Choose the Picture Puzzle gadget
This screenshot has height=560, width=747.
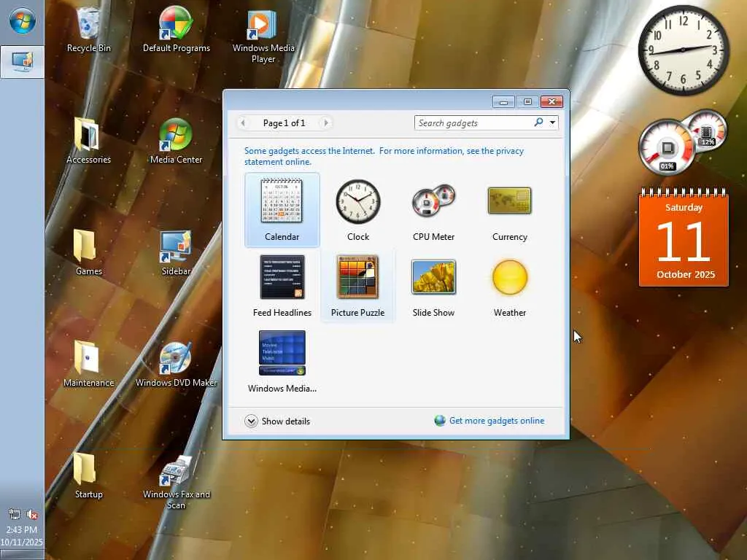pyautogui.click(x=357, y=286)
